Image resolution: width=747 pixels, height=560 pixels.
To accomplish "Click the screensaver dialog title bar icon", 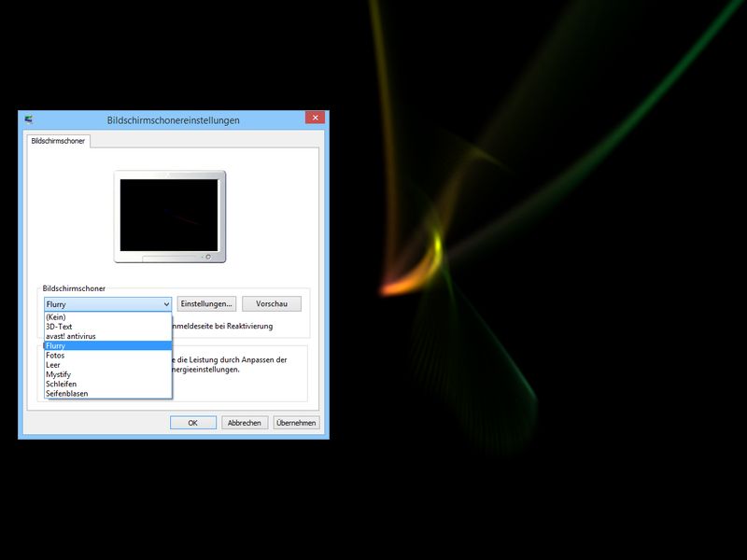I will (29, 119).
